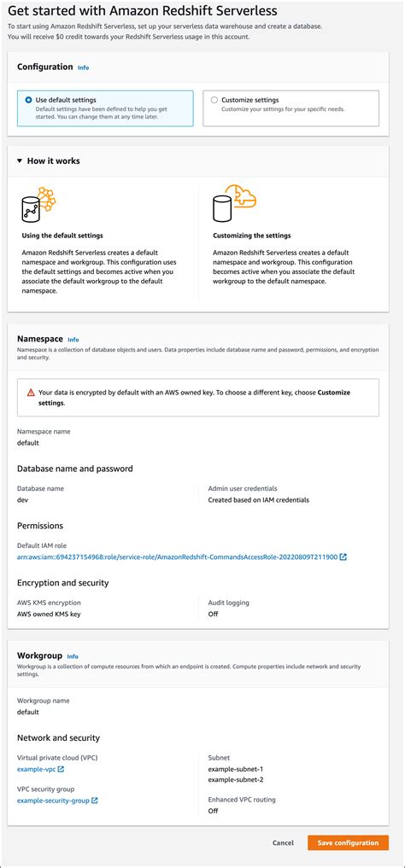
Task: Click external link icon beside IAM role
Action: pyautogui.click(x=343, y=556)
